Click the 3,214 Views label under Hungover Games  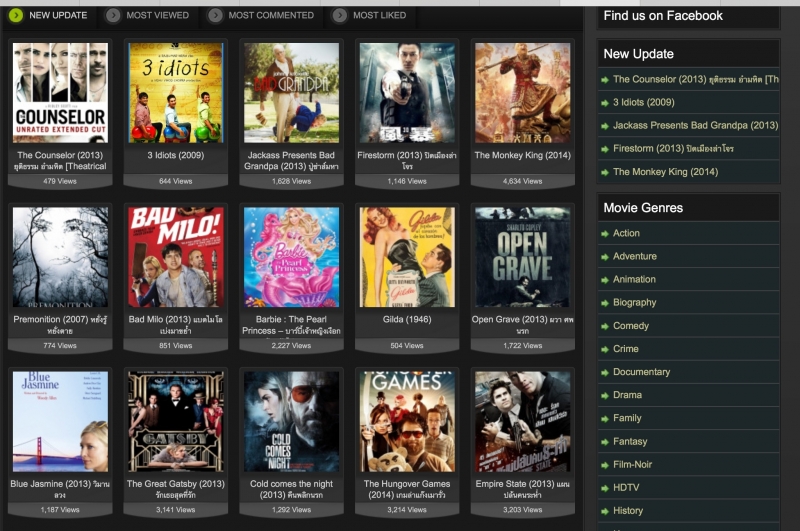point(407,510)
